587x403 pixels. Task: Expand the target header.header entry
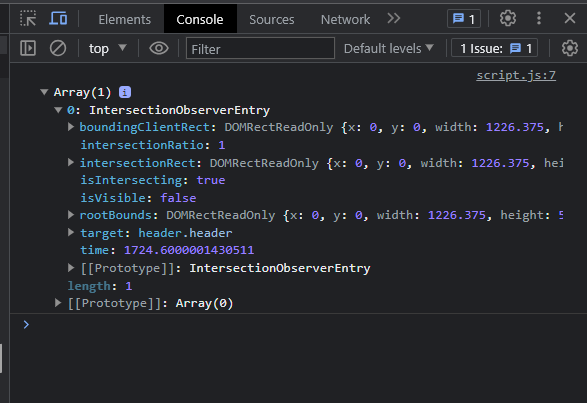pos(70,233)
